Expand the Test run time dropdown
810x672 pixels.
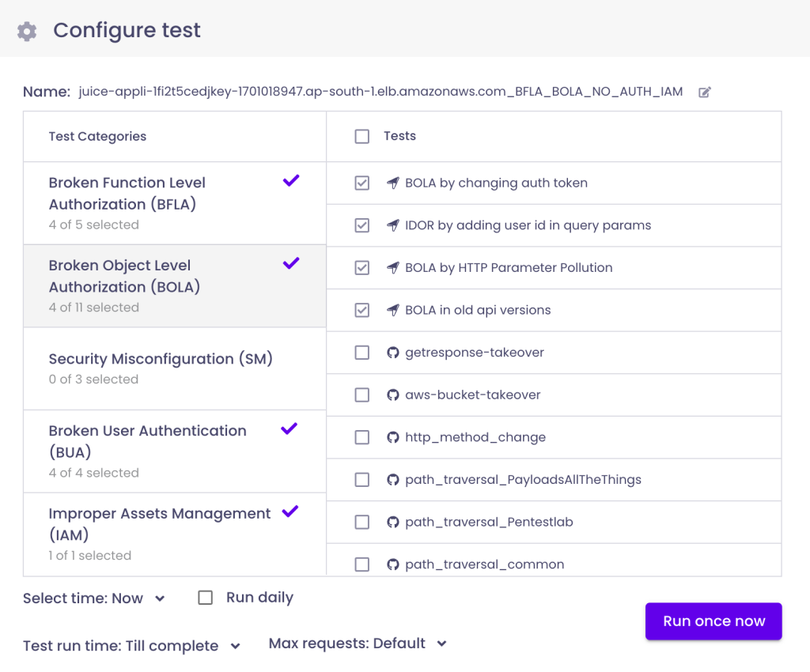131,646
